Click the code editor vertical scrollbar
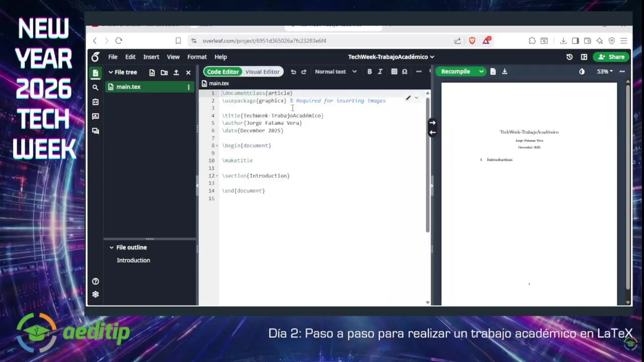The image size is (644, 362). pyautogui.click(x=428, y=165)
